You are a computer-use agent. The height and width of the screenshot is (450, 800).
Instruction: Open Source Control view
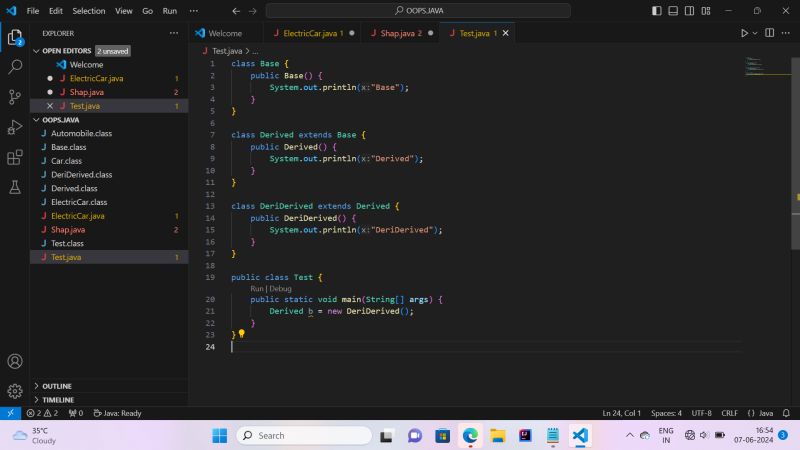tap(15, 97)
